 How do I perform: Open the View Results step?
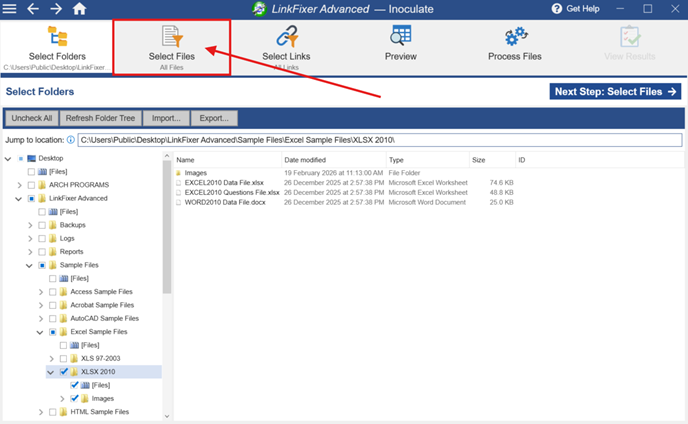[630, 44]
